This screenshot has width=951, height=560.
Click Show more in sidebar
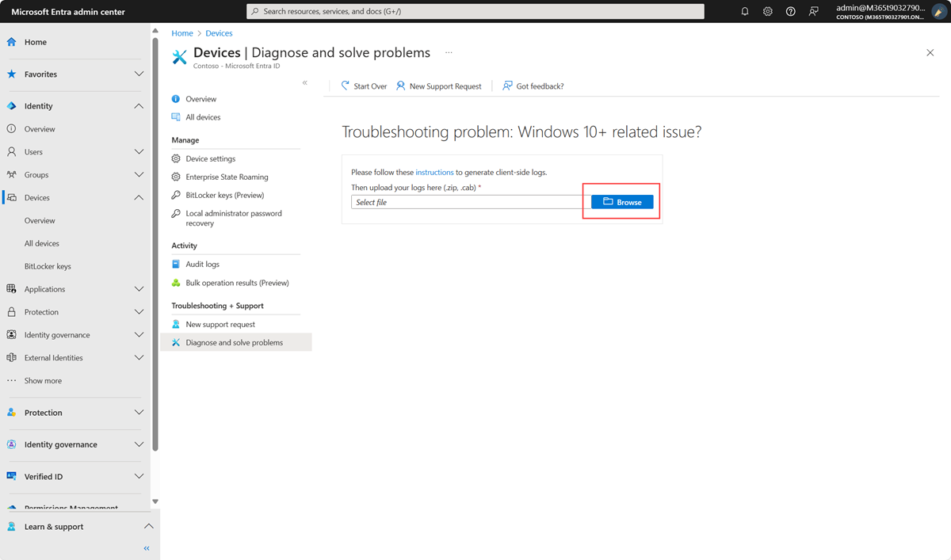[x=43, y=381]
